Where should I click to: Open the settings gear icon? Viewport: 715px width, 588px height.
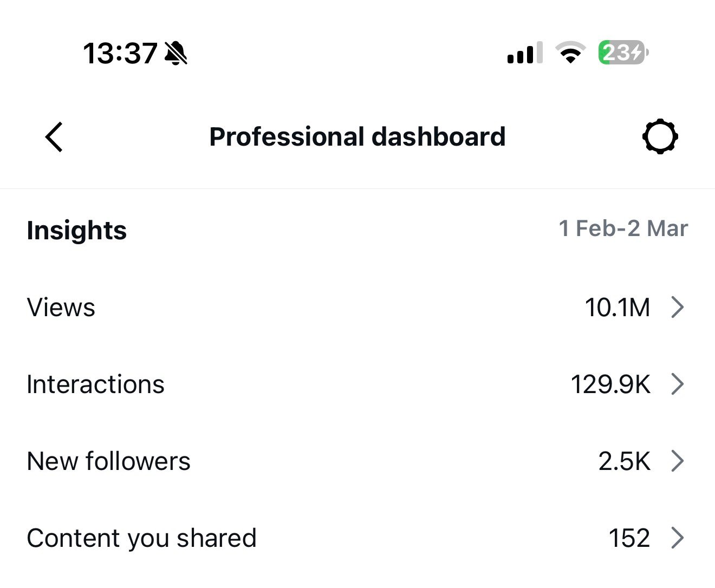click(x=660, y=137)
